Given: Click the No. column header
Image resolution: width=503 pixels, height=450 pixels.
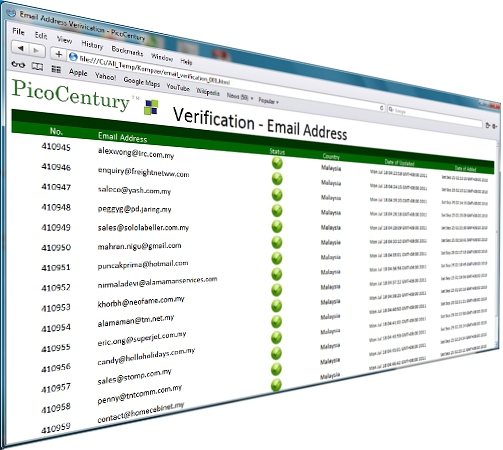Looking at the screenshot, I should point(56,131).
